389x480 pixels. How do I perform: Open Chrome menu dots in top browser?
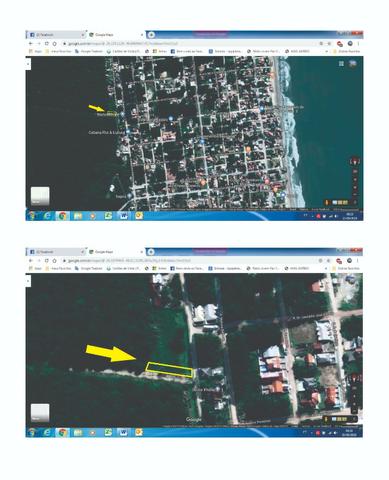(x=358, y=44)
